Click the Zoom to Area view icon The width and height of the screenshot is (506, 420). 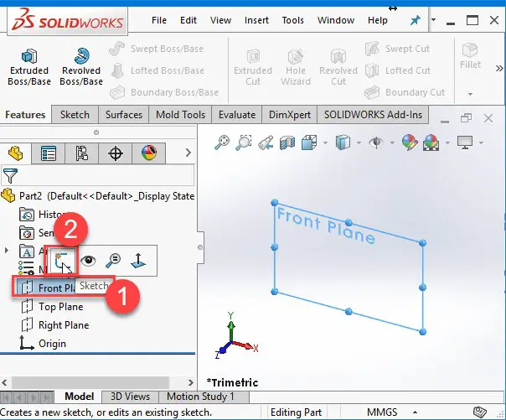[244, 143]
